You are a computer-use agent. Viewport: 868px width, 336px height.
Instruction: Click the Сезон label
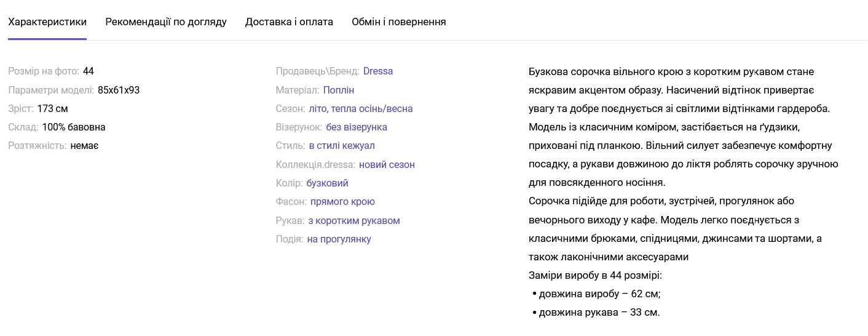click(291, 109)
